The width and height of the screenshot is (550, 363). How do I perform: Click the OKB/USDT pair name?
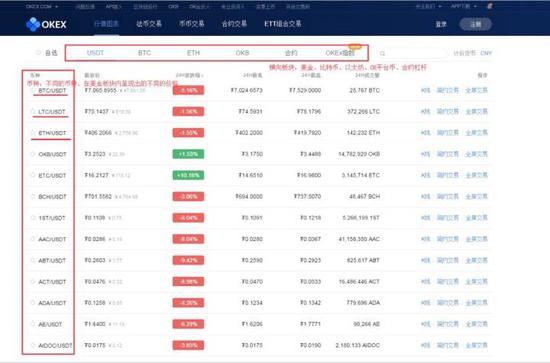click(52, 154)
